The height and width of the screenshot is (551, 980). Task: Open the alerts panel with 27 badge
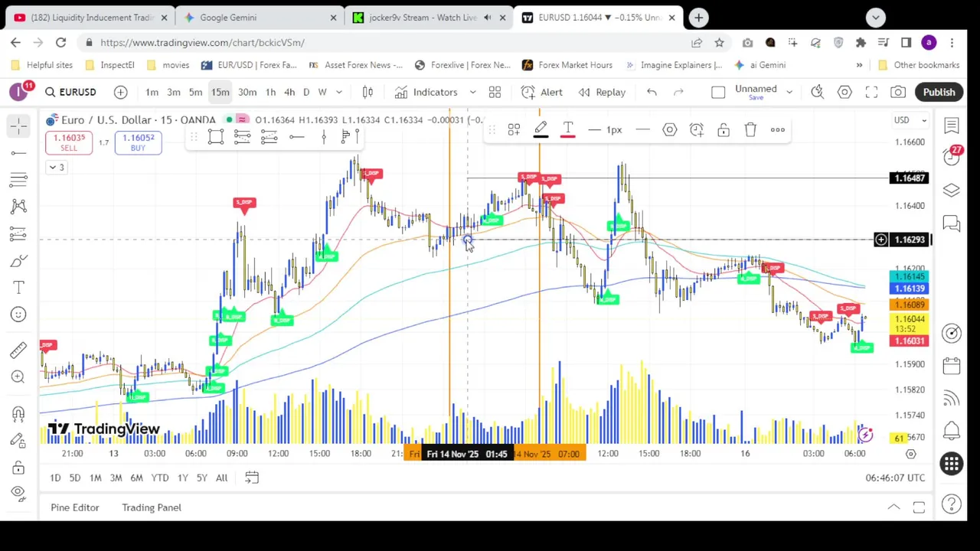pyautogui.click(x=952, y=157)
